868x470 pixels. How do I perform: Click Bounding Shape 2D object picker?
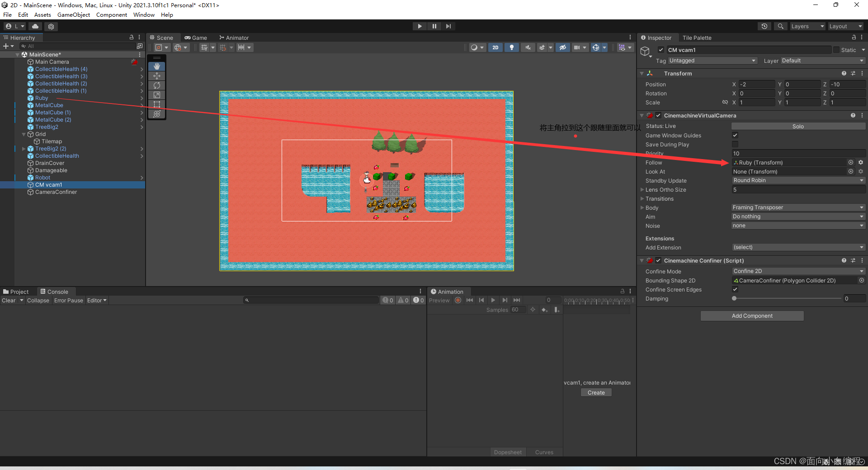pos(862,280)
